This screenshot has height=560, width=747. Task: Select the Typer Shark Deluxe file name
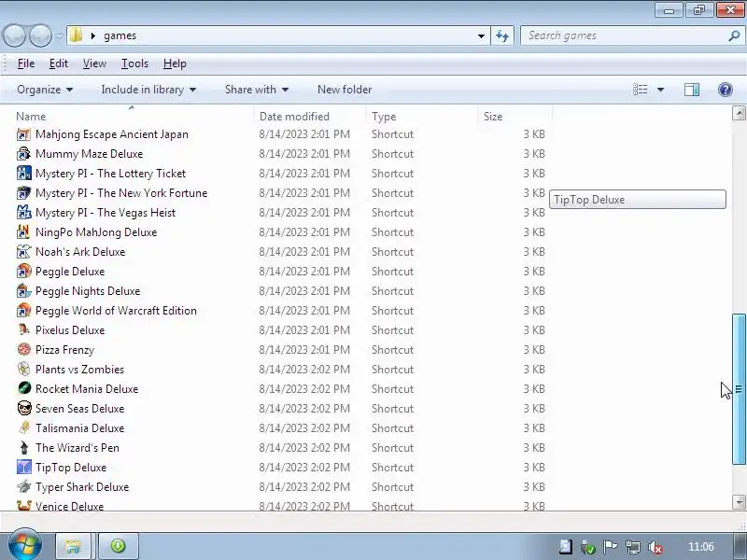point(82,487)
